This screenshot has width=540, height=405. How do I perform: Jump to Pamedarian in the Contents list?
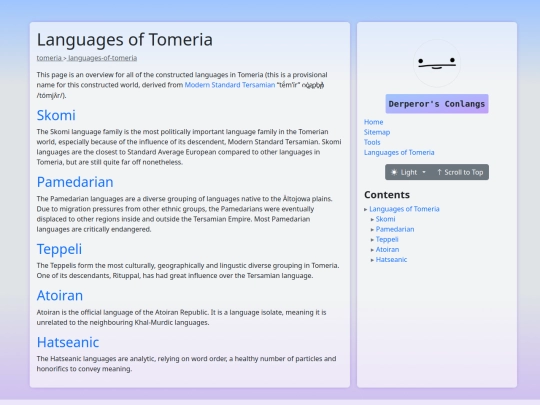tap(395, 229)
